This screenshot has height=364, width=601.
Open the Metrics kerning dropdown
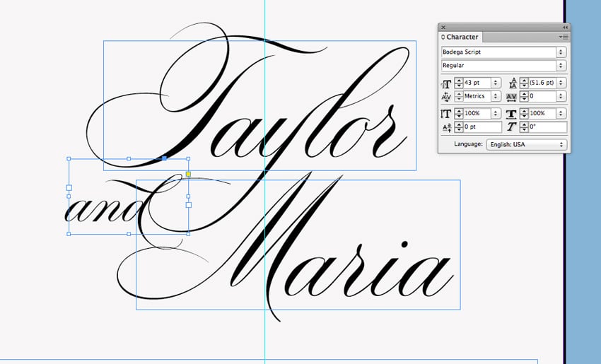496,96
